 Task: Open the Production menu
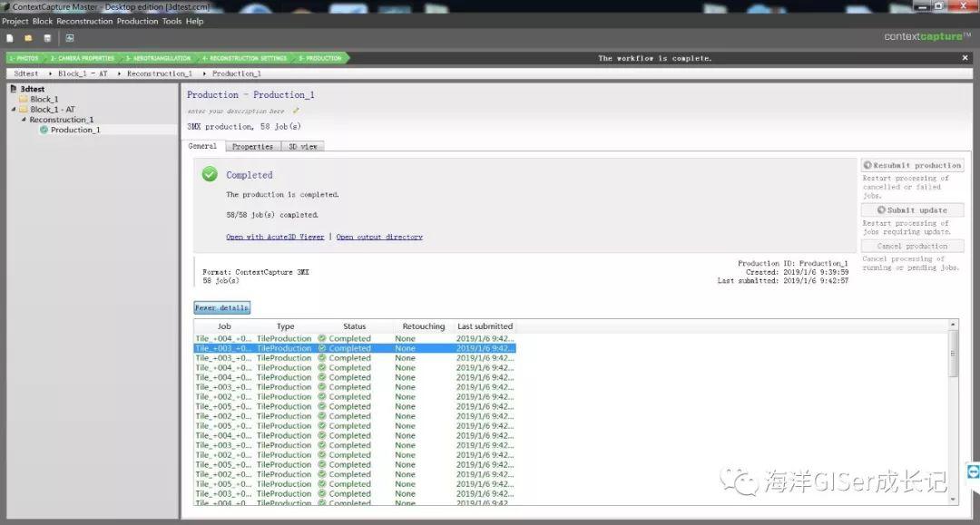[137, 21]
